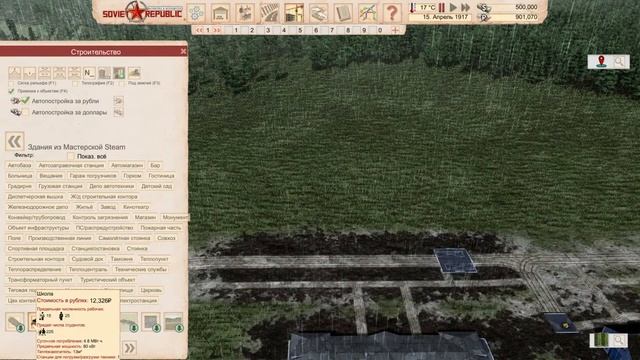Select the gray building tool icon

[x=104, y=73]
